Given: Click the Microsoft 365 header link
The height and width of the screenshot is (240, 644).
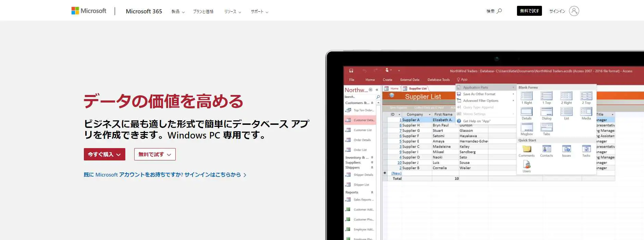Looking at the screenshot, I should click(x=144, y=11).
